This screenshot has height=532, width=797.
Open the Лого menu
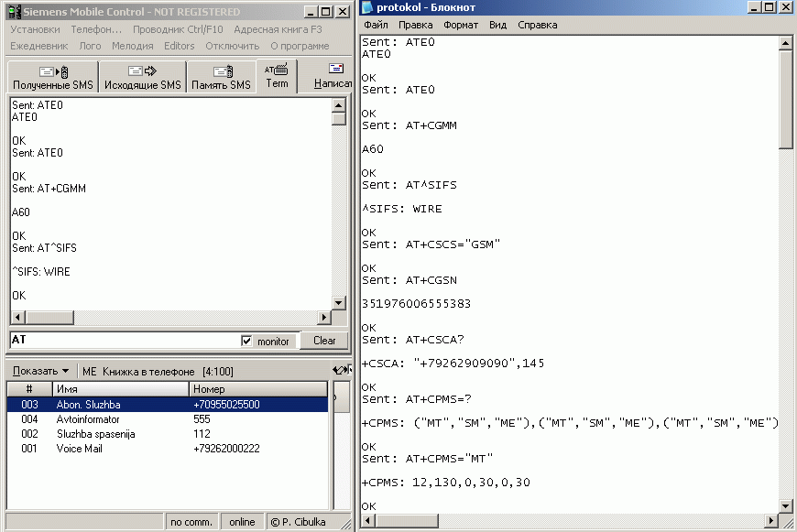[x=90, y=46]
